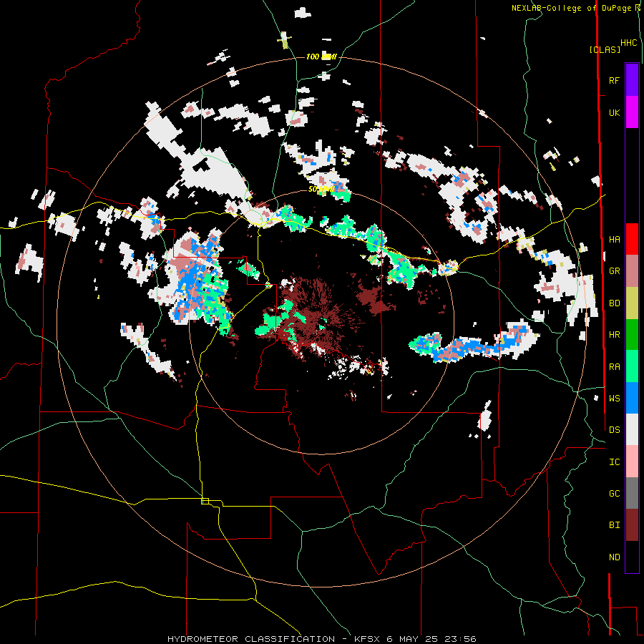
Task: Click the RF legend label
Action: [614, 81]
